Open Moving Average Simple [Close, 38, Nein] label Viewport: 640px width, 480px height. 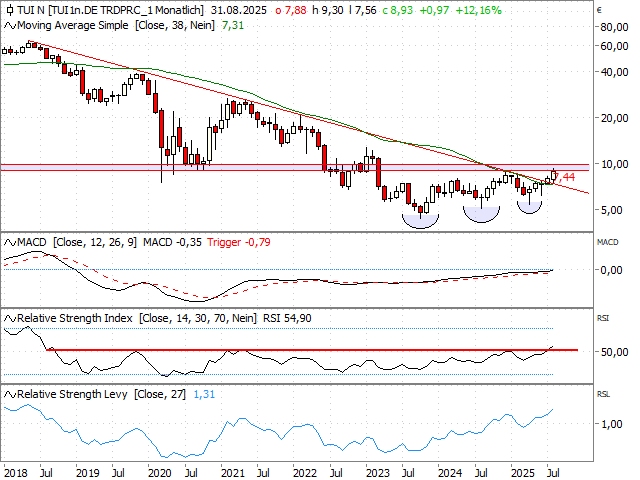[116, 25]
